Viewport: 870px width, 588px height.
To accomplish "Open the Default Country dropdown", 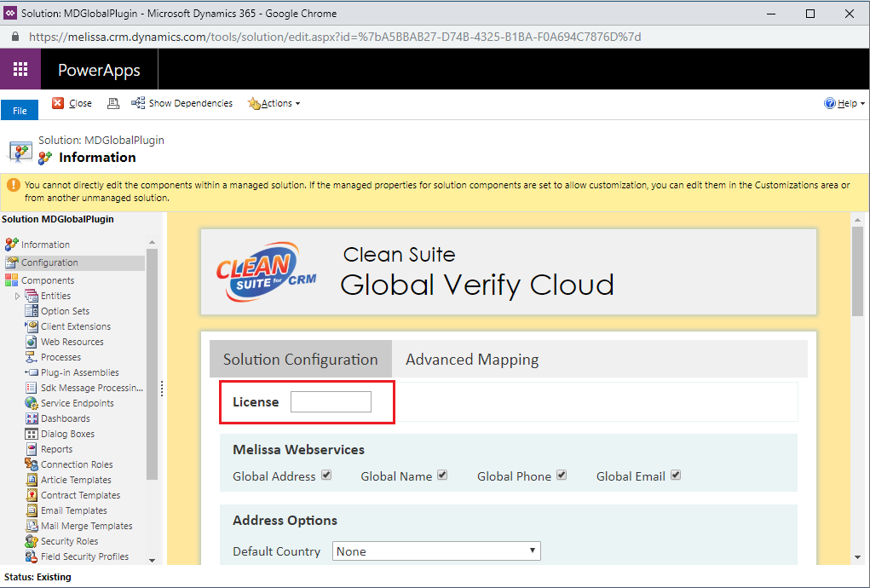I will [x=436, y=551].
